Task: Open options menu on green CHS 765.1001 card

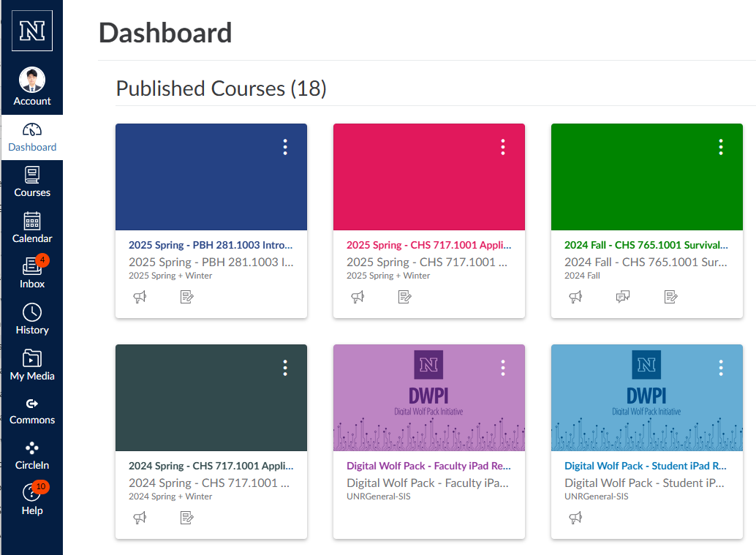Action: 721,147
